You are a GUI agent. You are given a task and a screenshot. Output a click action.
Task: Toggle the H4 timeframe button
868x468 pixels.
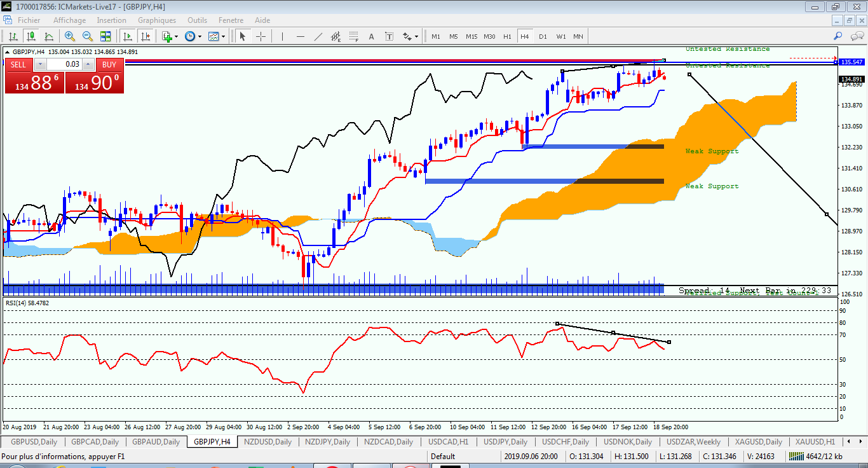[525, 36]
